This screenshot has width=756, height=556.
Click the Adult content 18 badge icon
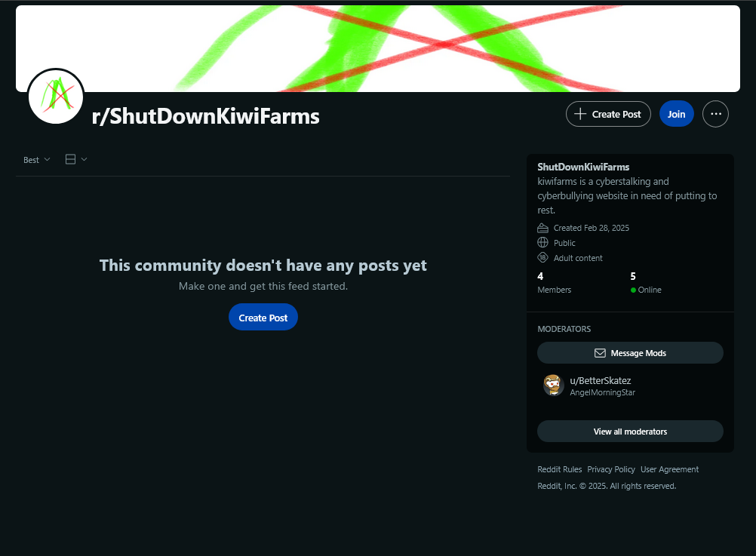(x=543, y=257)
